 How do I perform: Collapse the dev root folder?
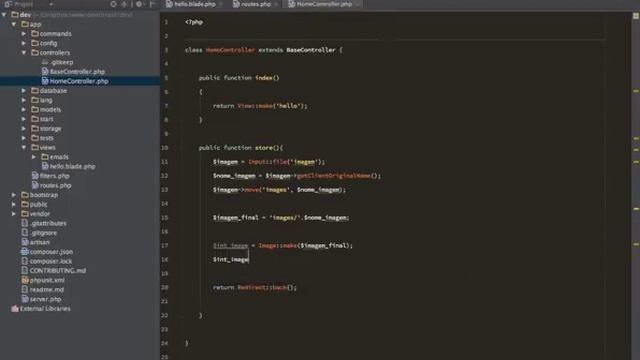pyautogui.click(x=4, y=15)
